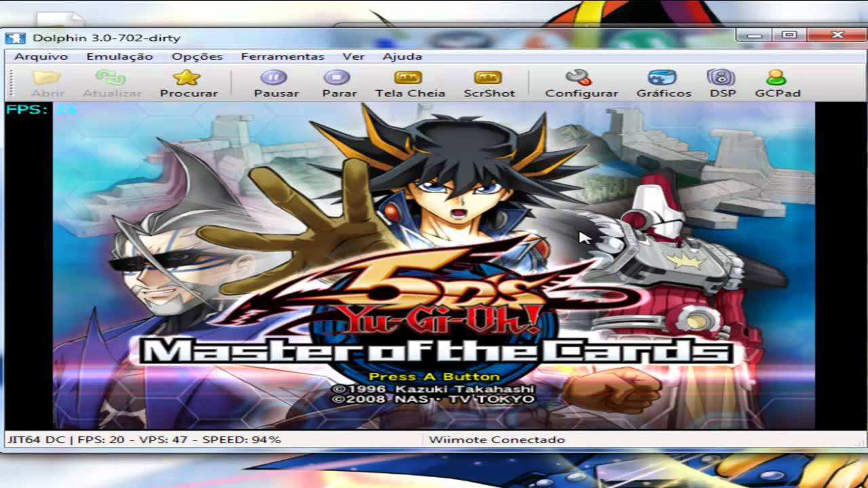Open the Ferramentas menu
This screenshot has width=868, height=488.
pyautogui.click(x=282, y=56)
